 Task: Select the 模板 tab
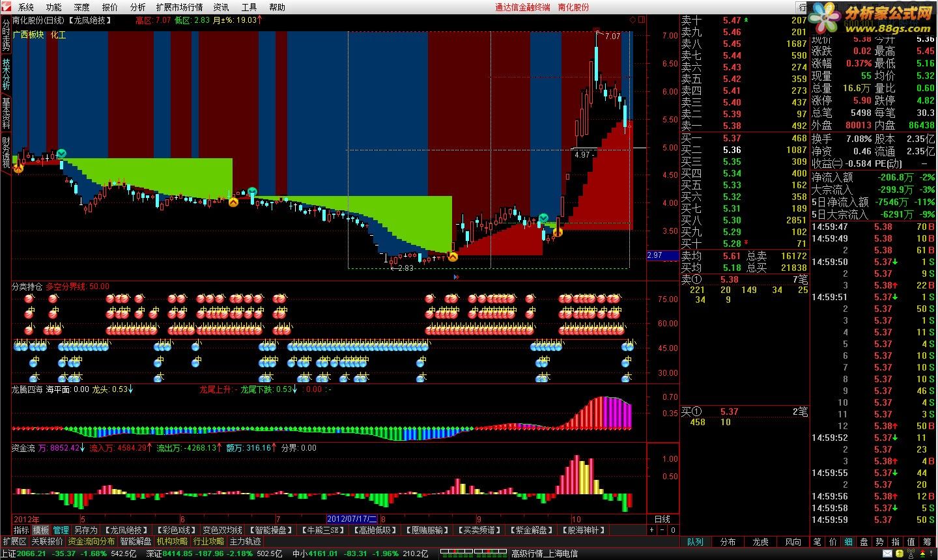(x=41, y=531)
